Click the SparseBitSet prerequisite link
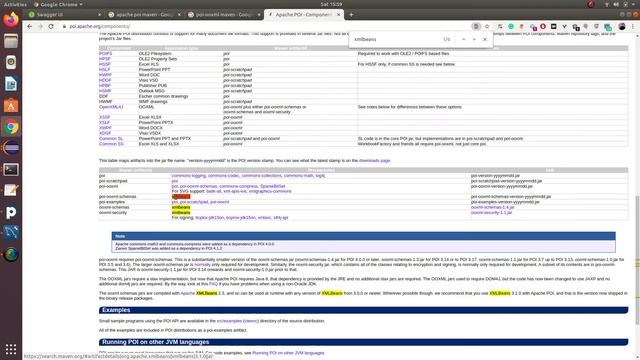This screenshot has height=360, width=640. (273, 186)
